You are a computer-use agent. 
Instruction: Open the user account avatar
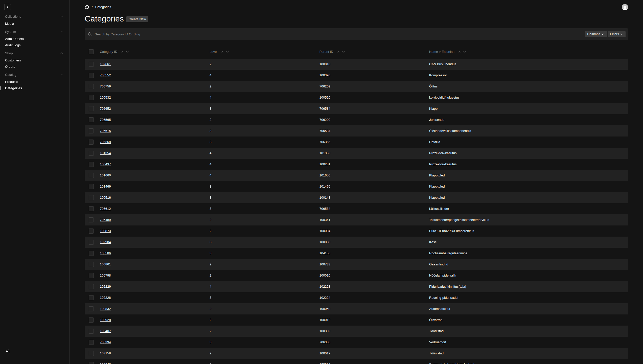tap(625, 7)
